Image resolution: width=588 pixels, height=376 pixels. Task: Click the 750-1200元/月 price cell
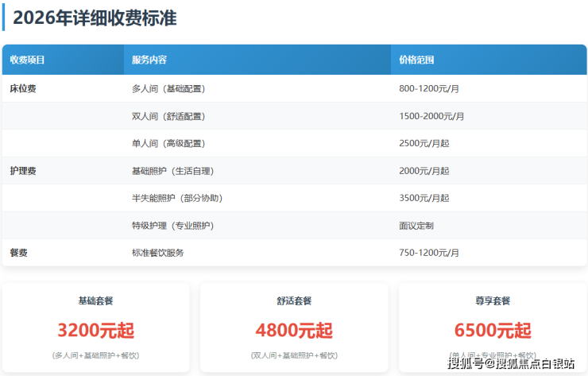pos(429,253)
